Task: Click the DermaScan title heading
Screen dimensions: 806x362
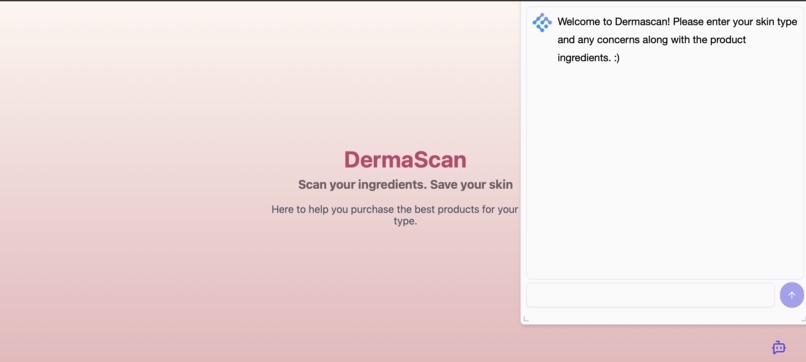Action: click(x=405, y=159)
